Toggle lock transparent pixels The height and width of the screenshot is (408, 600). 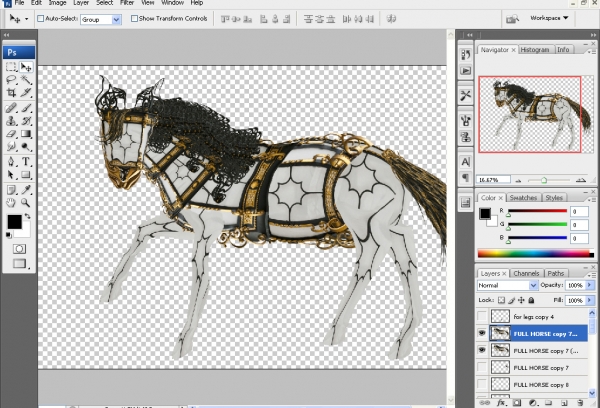501,300
